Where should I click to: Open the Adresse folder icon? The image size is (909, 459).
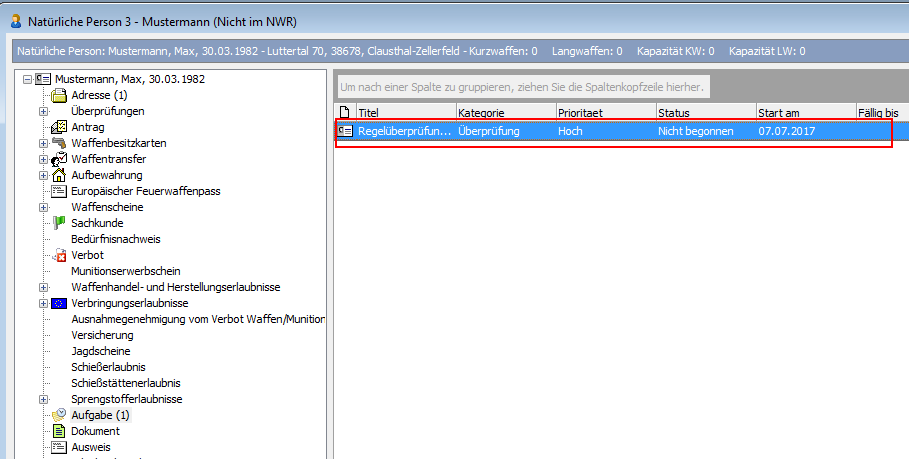(58, 95)
